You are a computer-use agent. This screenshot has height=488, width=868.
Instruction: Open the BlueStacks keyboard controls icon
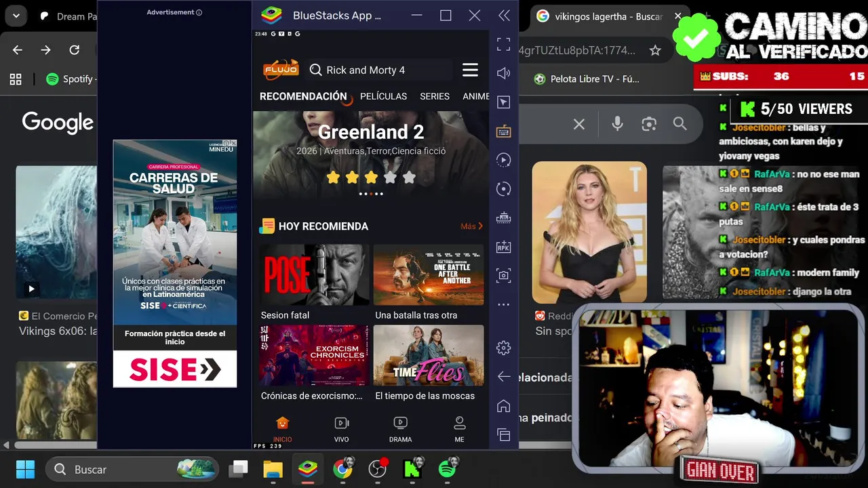click(503, 131)
